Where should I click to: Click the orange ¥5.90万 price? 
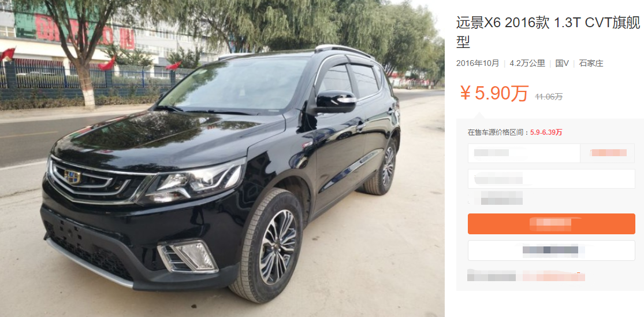tap(494, 94)
